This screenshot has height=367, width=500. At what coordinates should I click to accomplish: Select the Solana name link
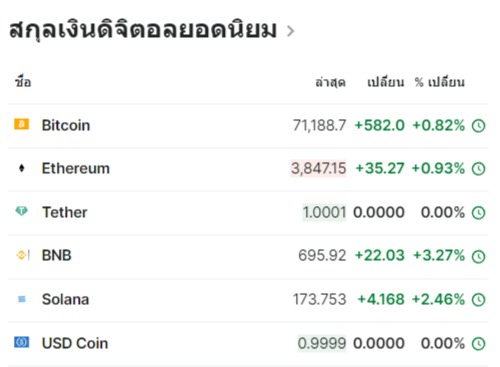click(x=65, y=299)
